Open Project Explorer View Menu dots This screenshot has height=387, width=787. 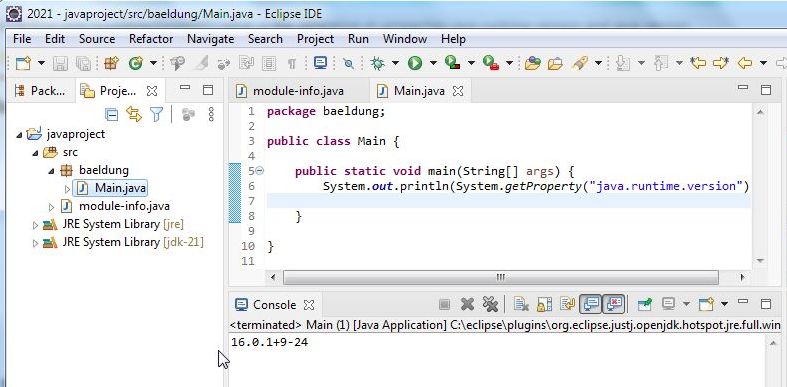211,114
